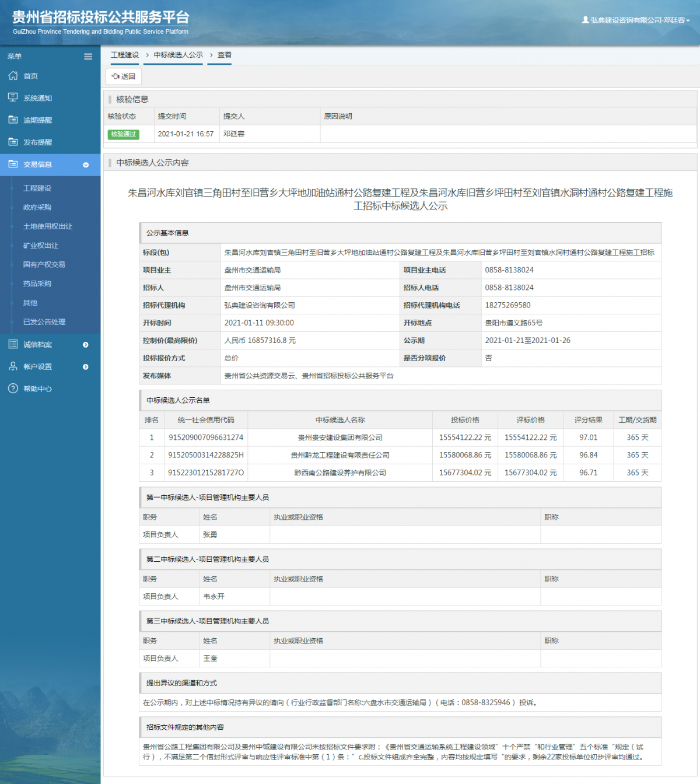Click the project leader 韦永开

coord(213,596)
